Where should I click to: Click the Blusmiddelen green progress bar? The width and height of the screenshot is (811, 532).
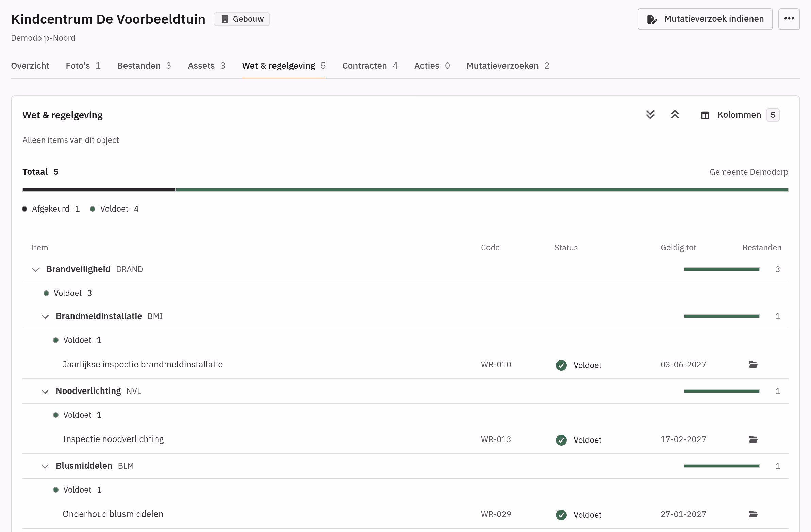tap(722, 466)
